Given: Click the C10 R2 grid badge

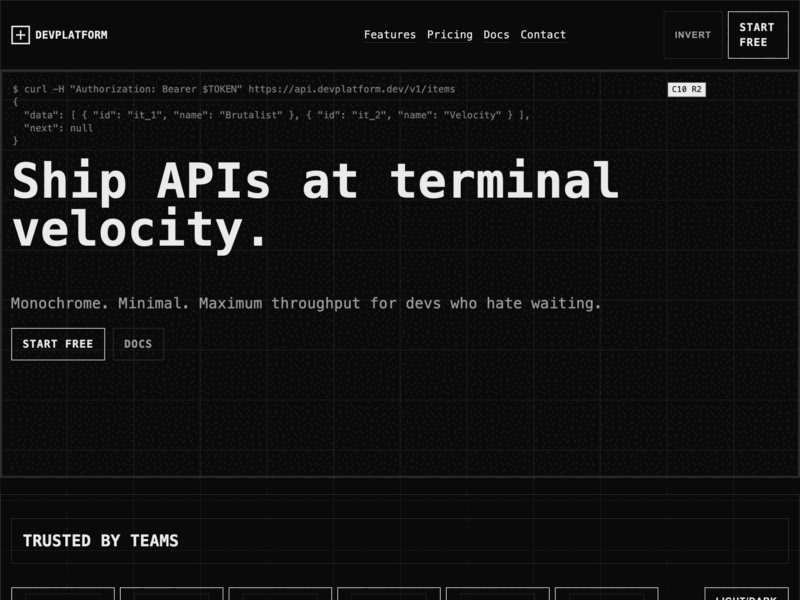Looking at the screenshot, I should pos(687,89).
